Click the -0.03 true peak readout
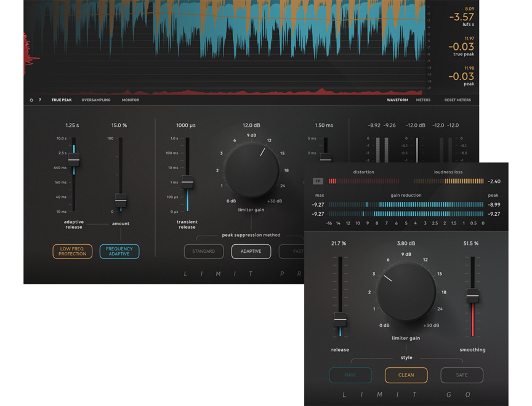This screenshot has height=406, width=532. pos(461,47)
